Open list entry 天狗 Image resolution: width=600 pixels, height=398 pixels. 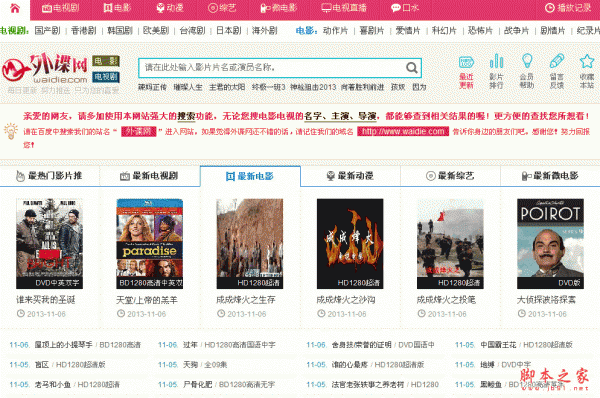click(190, 365)
